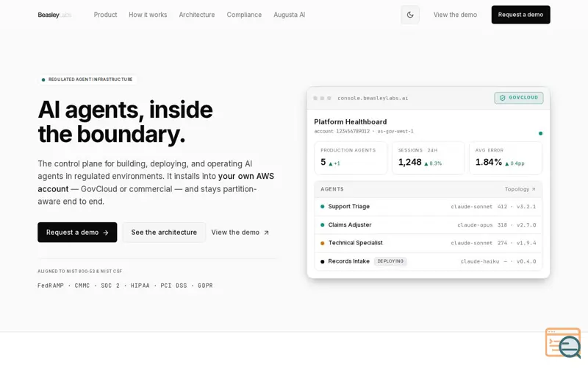
Task: Click the header Request a demo button
Action: 520,15
